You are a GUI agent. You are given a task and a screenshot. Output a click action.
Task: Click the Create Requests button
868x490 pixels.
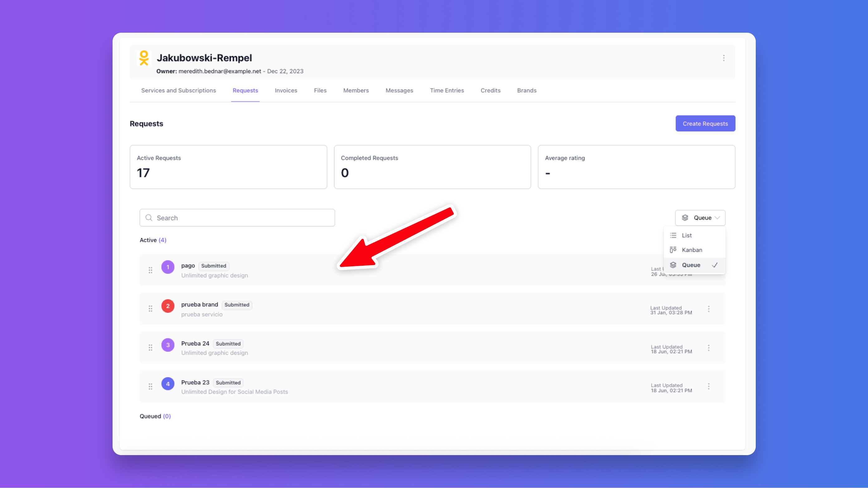pos(705,124)
